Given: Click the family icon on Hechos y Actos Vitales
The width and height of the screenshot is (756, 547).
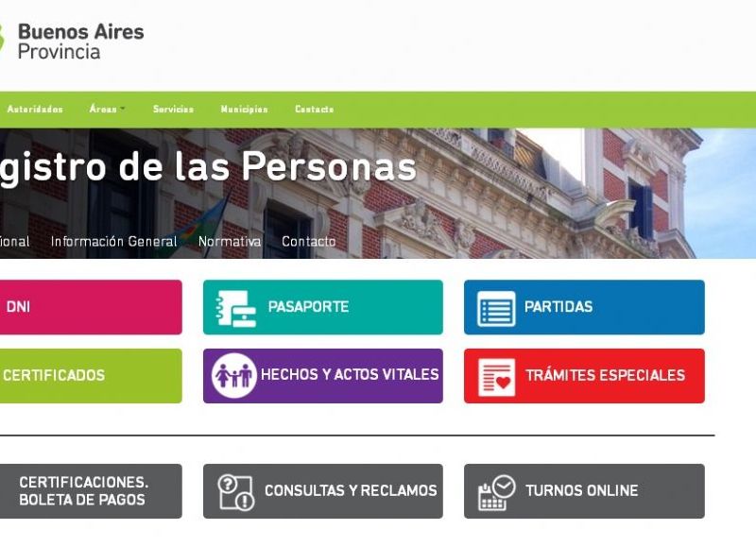Looking at the screenshot, I should click(233, 375).
